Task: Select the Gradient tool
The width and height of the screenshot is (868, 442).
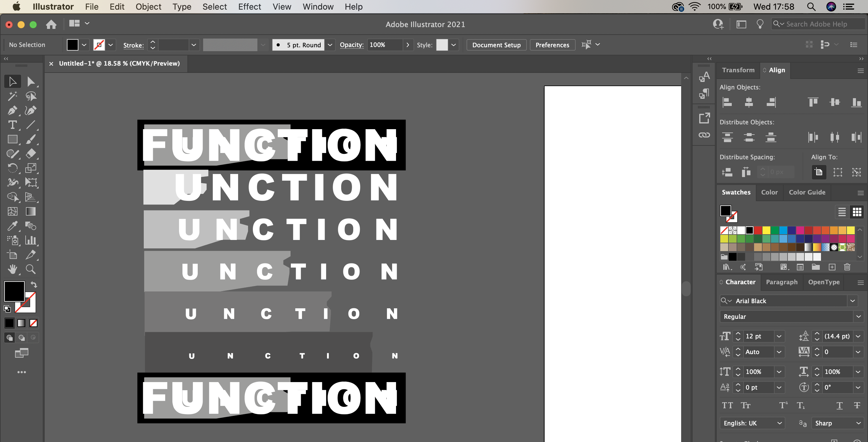Action: click(x=31, y=211)
